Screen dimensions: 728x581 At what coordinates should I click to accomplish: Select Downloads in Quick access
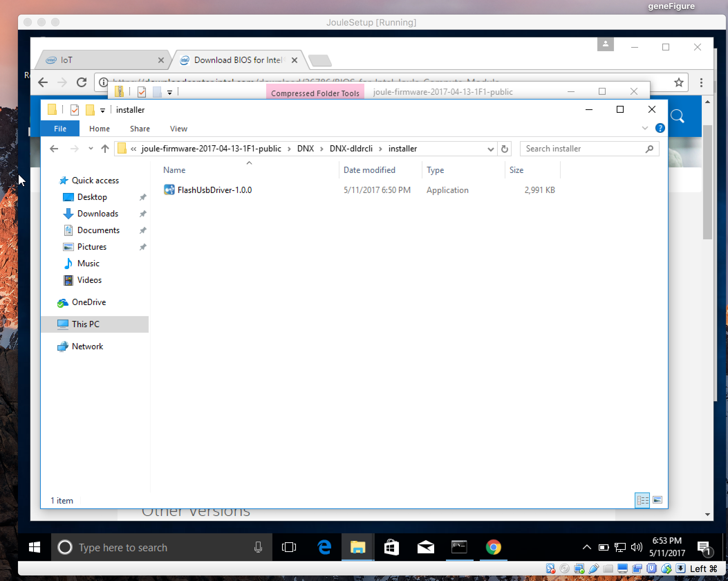(x=97, y=214)
